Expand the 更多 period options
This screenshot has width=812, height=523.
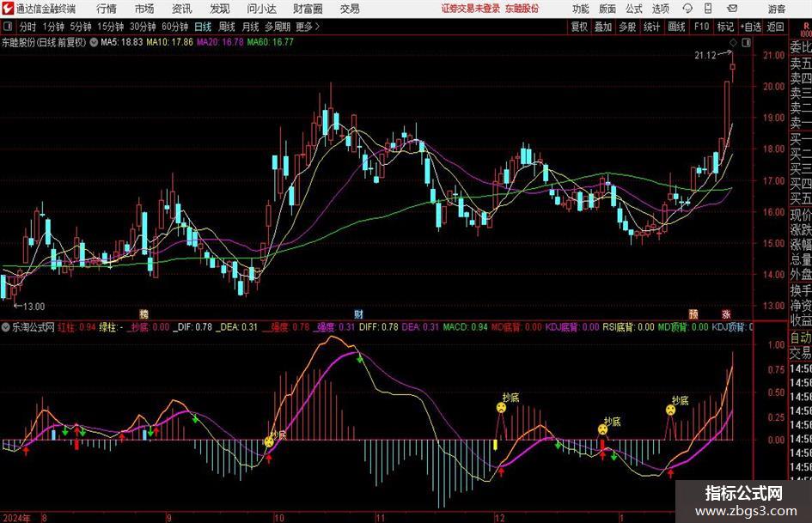pyautogui.click(x=308, y=27)
